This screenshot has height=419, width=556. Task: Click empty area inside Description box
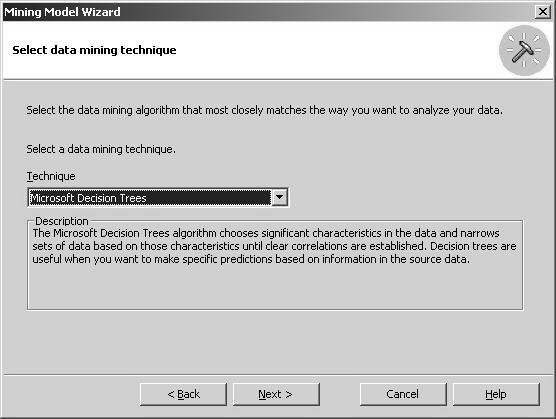click(x=275, y=287)
